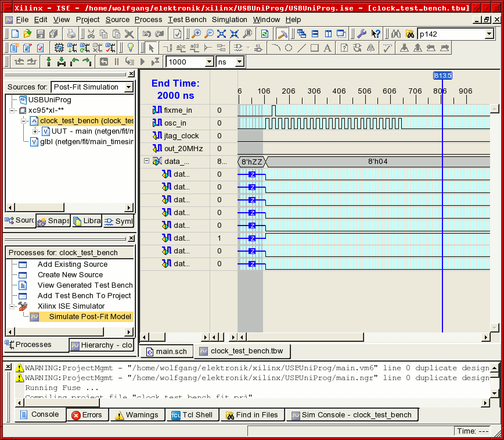The image size is (504, 440).
Task: Select View Generated Test Bench process
Action: pyautogui.click(x=85, y=285)
